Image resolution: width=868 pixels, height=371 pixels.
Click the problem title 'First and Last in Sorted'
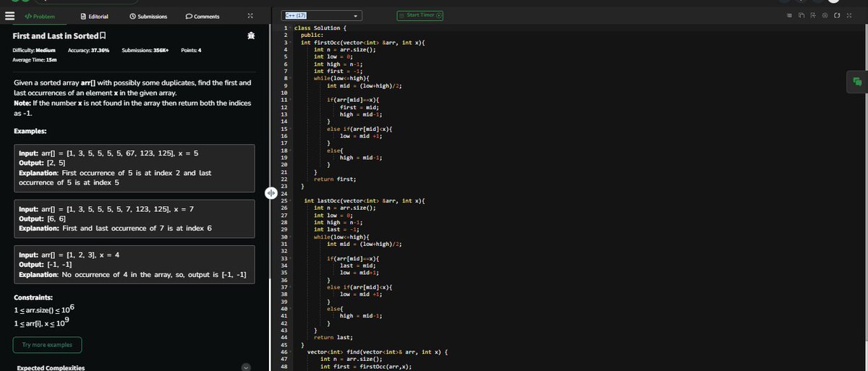pyautogui.click(x=56, y=36)
